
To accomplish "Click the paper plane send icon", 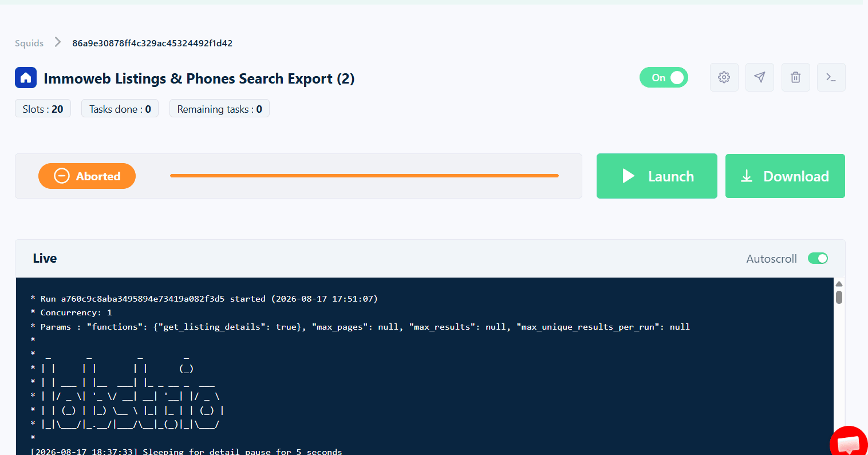I will 760,77.
